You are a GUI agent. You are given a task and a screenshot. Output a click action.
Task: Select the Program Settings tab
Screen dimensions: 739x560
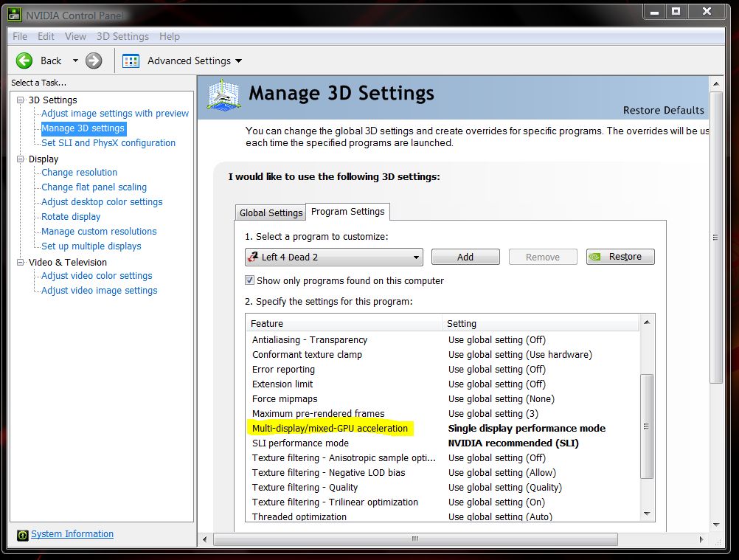pyautogui.click(x=348, y=212)
